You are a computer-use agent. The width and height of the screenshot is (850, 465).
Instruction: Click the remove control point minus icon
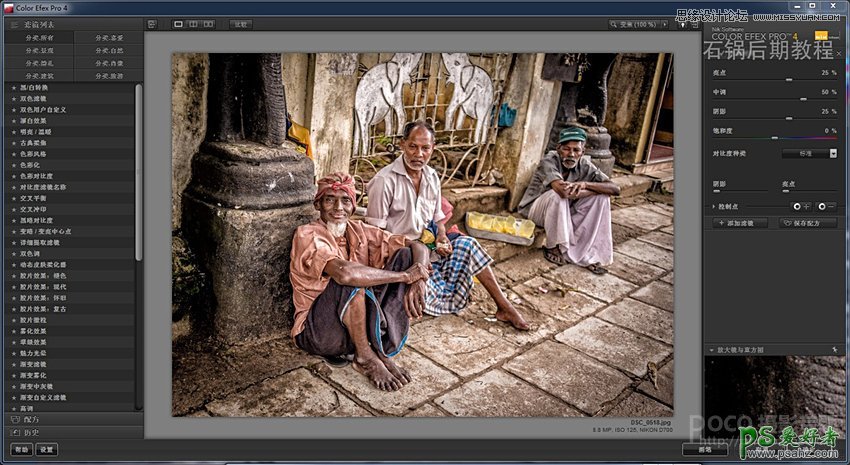(826, 206)
